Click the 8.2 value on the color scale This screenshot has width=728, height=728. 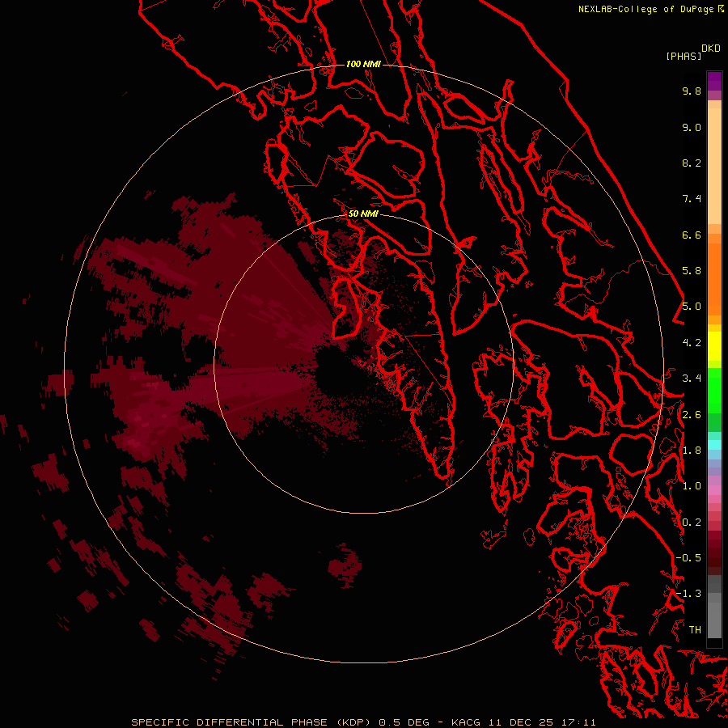692,163
